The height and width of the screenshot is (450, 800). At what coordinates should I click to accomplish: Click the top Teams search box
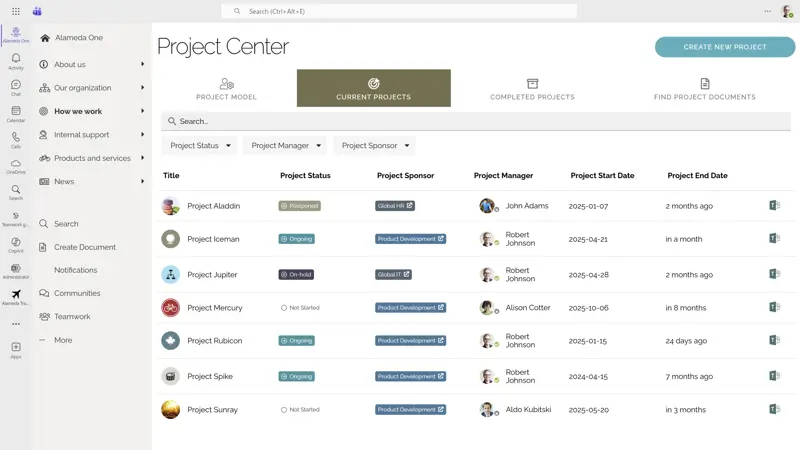pos(399,11)
